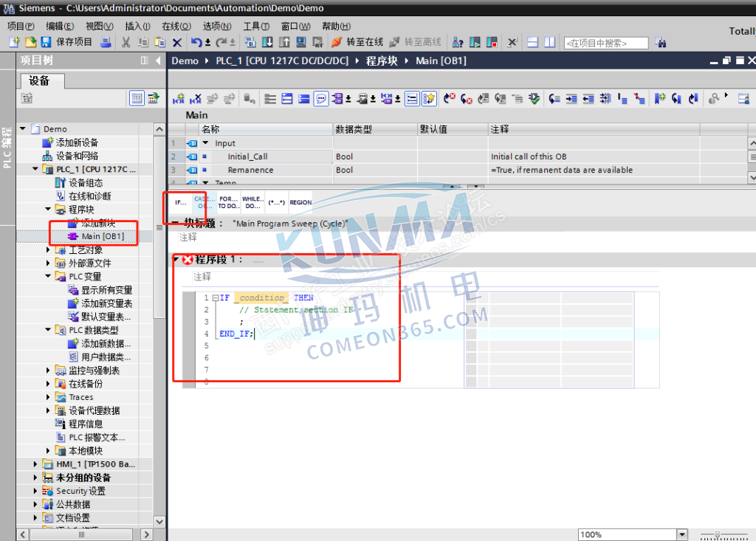
Task: Click the delete X icon in the main toolbar
Action: tap(177, 42)
